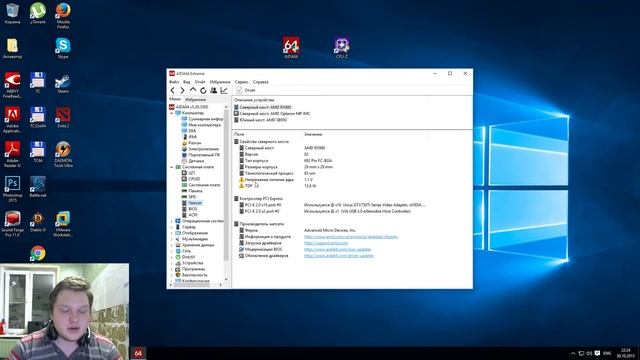
Task: Open the Google Chrome desktop icon
Action: click(x=38, y=253)
